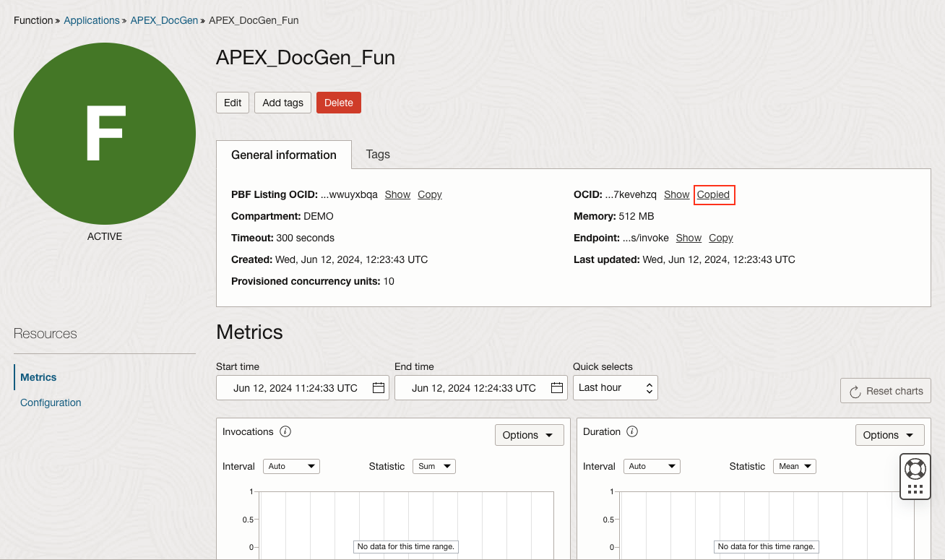Click the grid dots below lifebuoy
Image resolution: width=945 pixels, height=560 pixels.
pos(915,489)
